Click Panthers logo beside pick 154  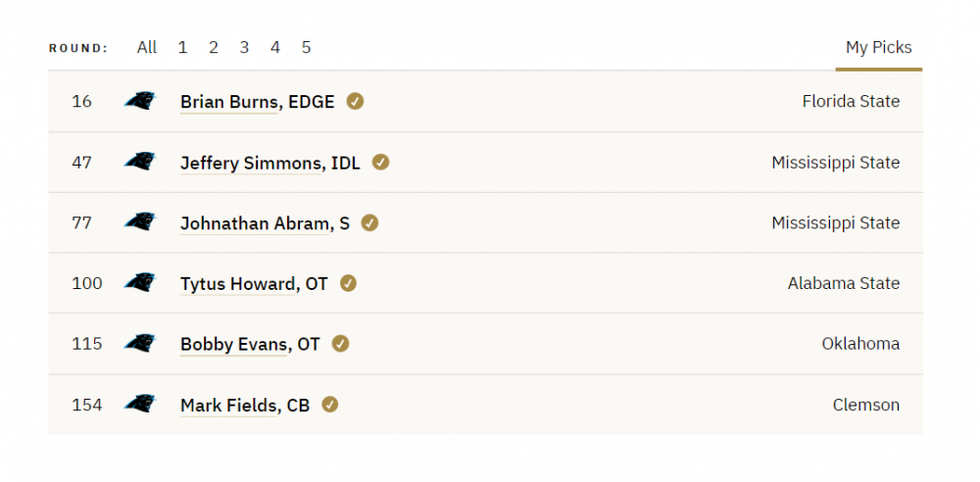[x=140, y=404]
